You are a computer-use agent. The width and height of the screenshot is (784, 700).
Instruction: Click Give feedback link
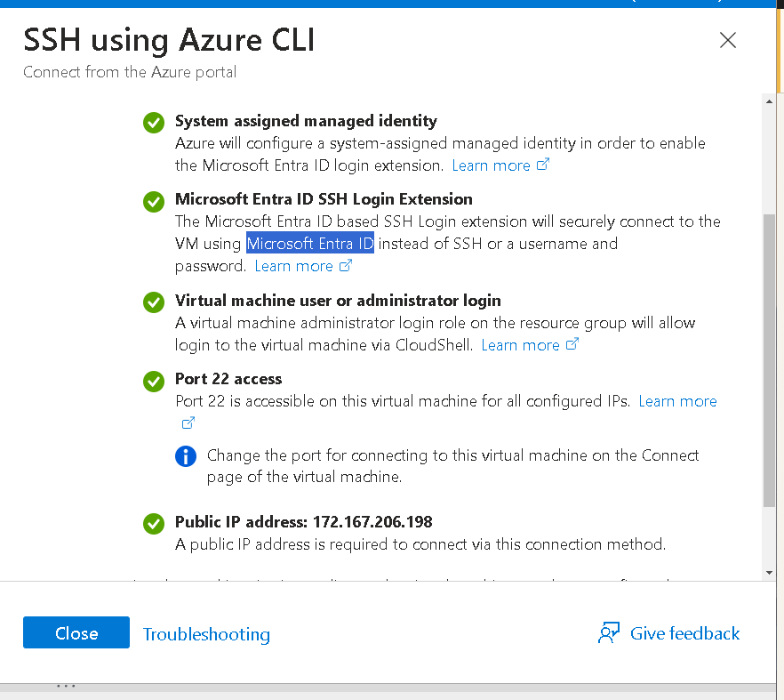click(x=684, y=633)
